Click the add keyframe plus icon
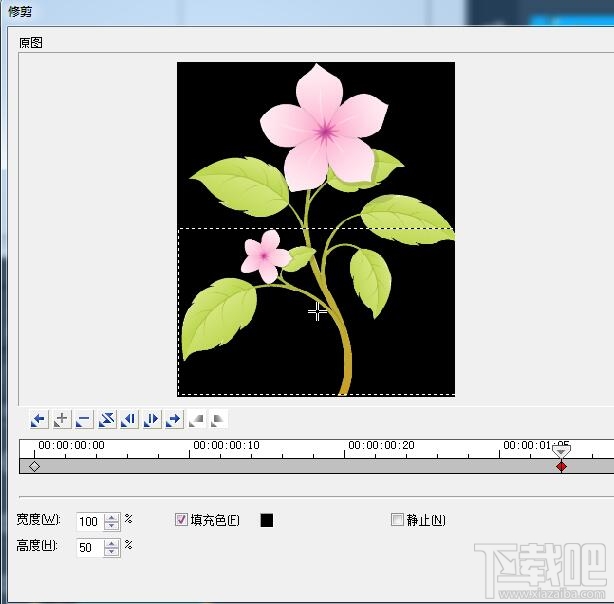The width and height of the screenshot is (614, 604). [62, 420]
